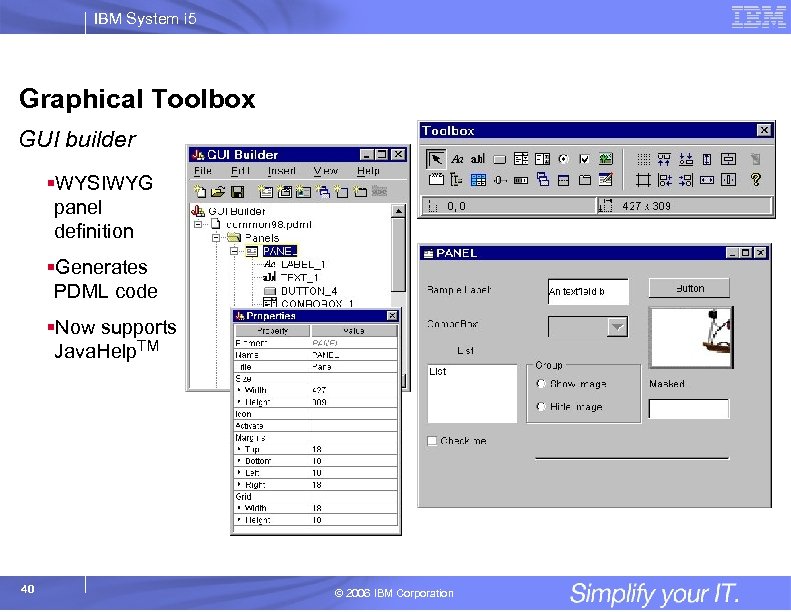Select BUTTON_4 in the tree
This screenshot has height=612, width=791.
(x=309, y=291)
